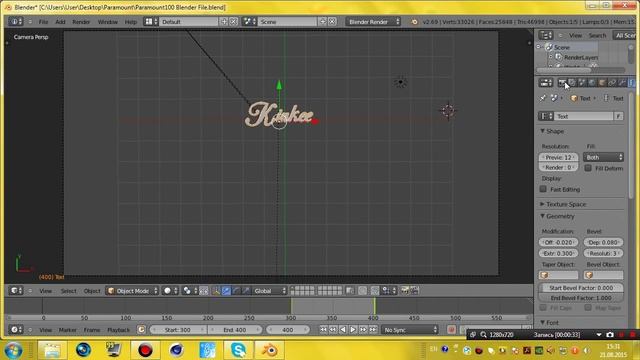Collapse the Font panel
This screenshot has width=640, height=360.
[549, 322]
